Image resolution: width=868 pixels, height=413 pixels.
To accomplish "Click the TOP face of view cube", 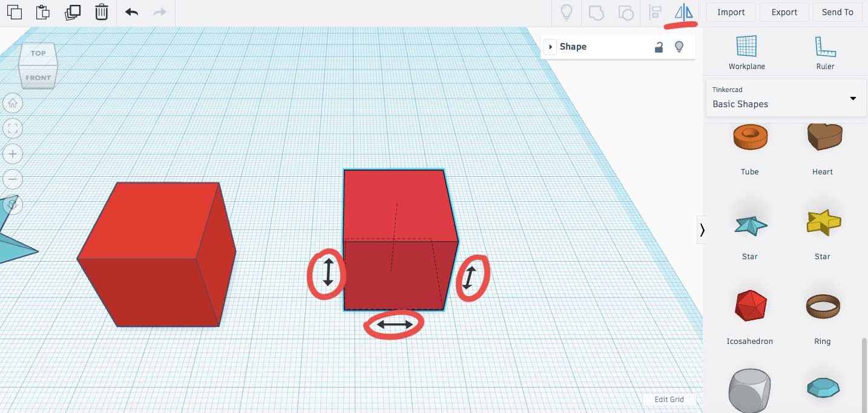I will 38,53.
